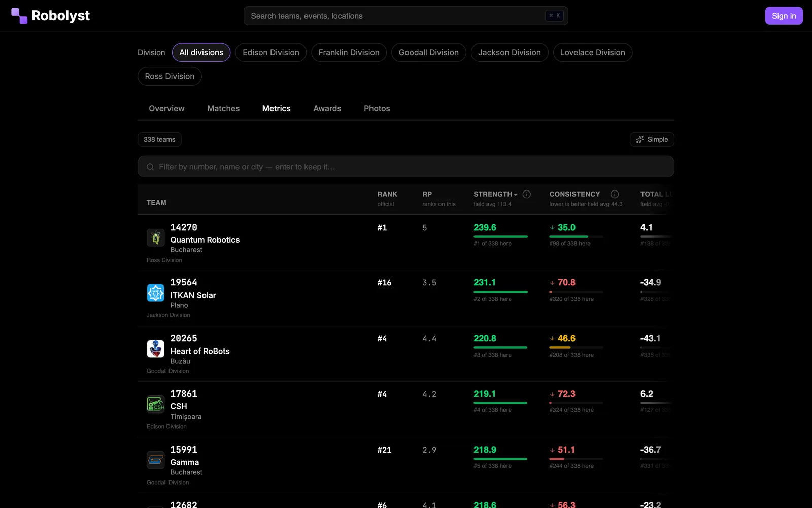Click consistency value 35.0
812x508 pixels.
[x=566, y=227]
